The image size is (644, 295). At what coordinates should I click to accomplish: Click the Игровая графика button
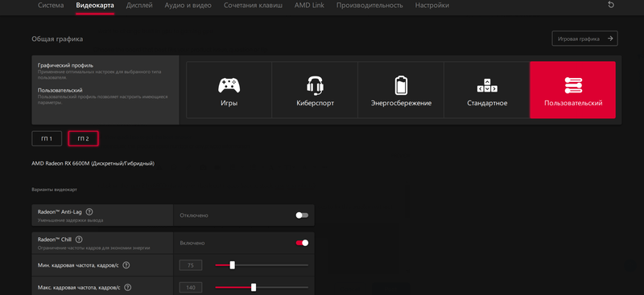pyautogui.click(x=584, y=39)
